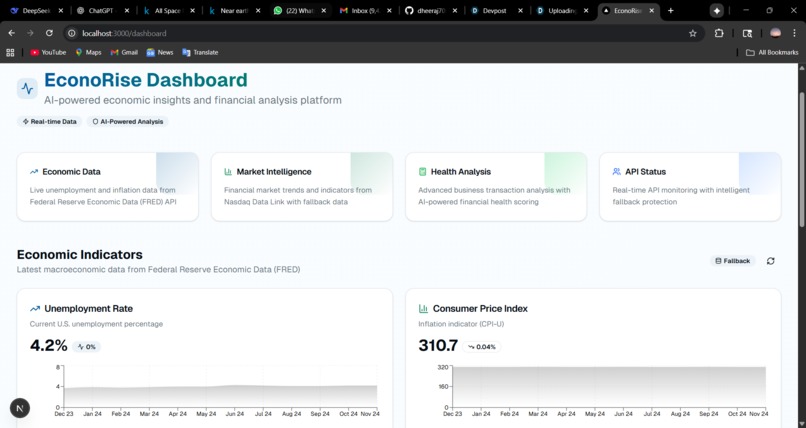
Task: Open the Maps bookmark
Action: 88,52
